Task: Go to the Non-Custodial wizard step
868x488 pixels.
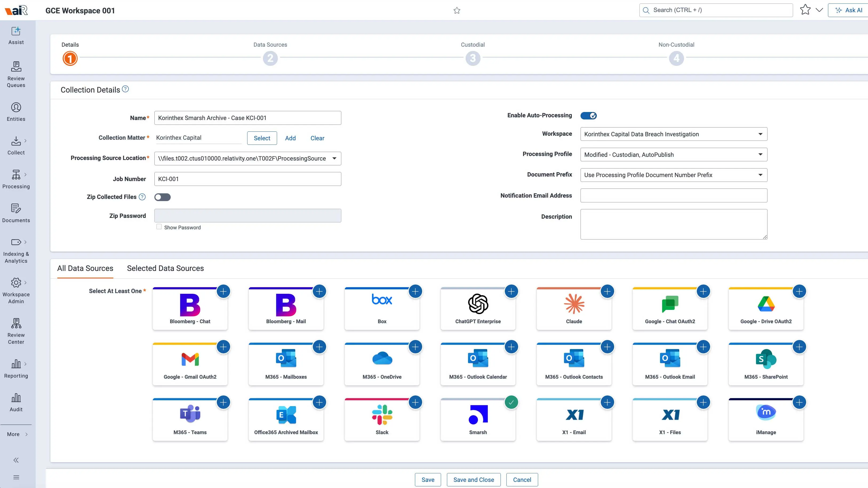Action: (676, 58)
